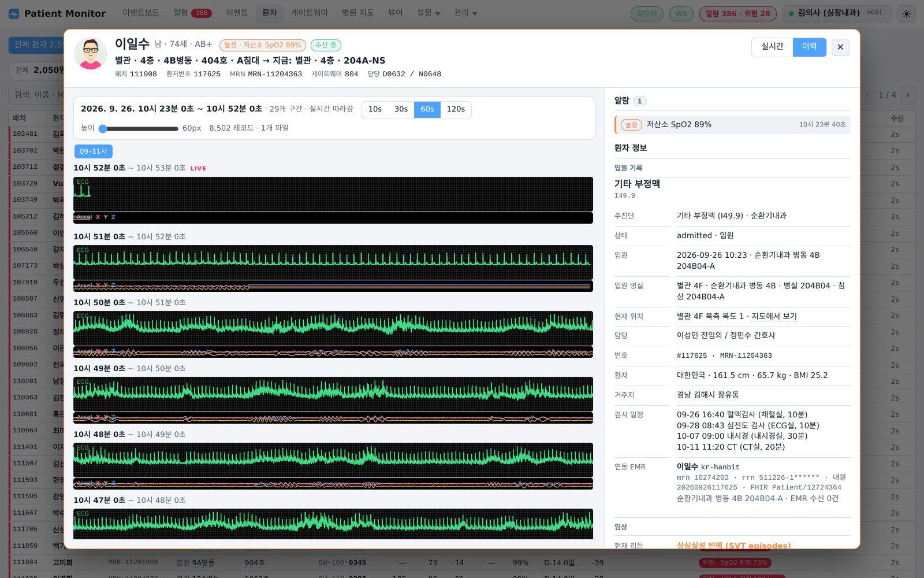Viewport: 924px width, 578px height.
Task: Expand the 설정 dropdown menu
Action: 429,13
